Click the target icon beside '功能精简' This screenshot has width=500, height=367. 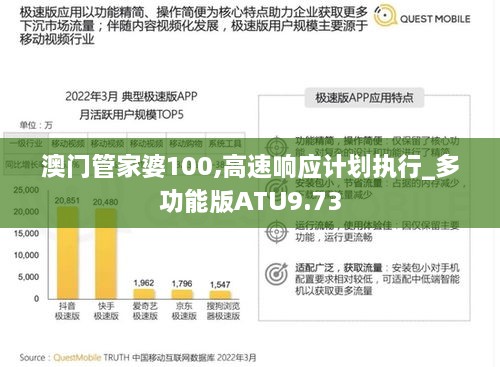(x=276, y=147)
